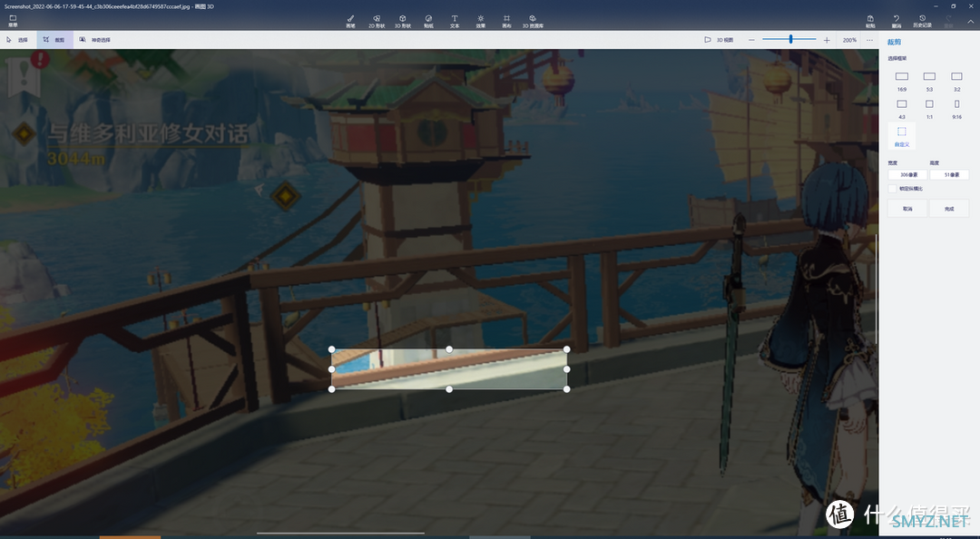The width and height of the screenshot is (980, 539).
Task: Open the 2D shapes (2D 形状) tool
Action: [377, 21]
